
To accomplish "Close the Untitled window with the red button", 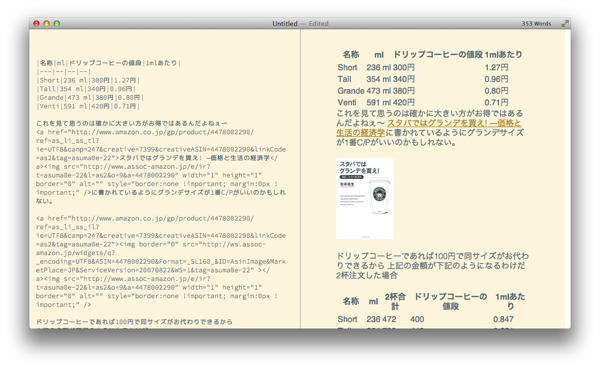I will point(36,24).
